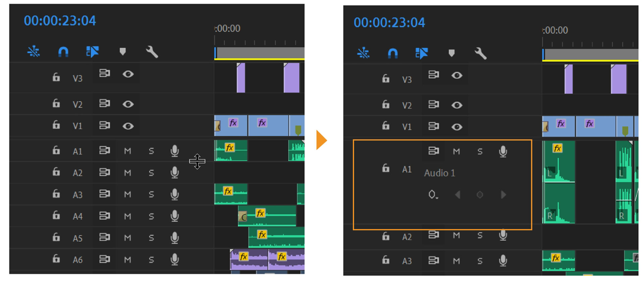Solo track A4 in left timeline

[151, 216]
